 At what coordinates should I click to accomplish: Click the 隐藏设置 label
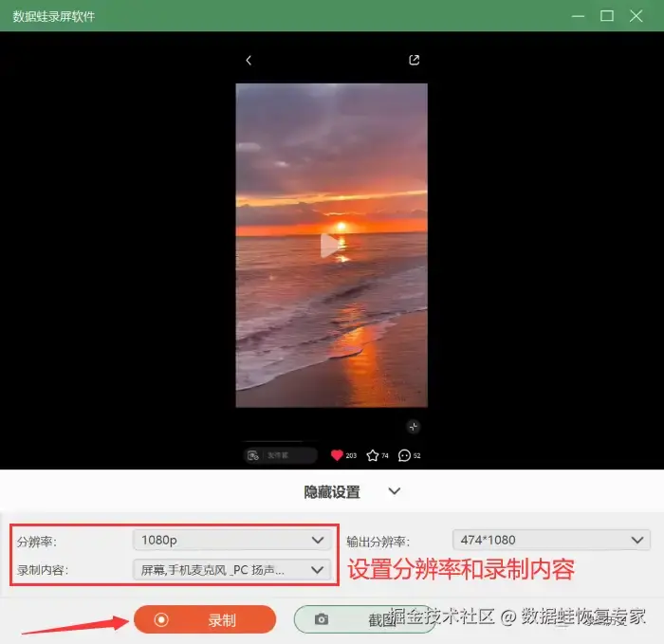tap(332, 491)
